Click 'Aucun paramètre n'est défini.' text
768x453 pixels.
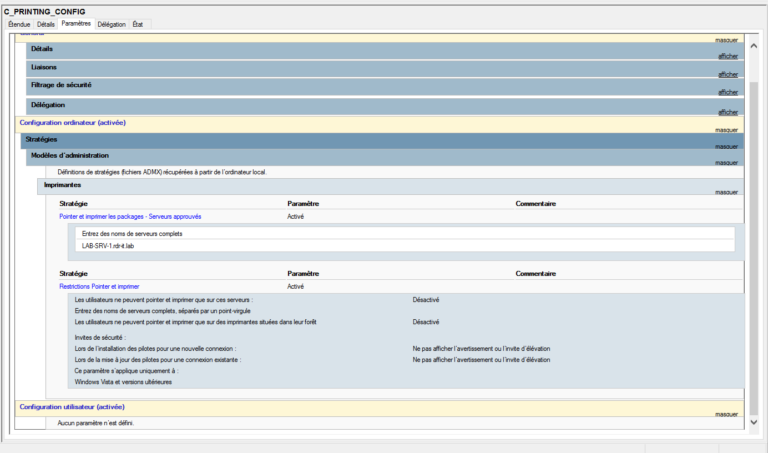(x=96, y=423)
